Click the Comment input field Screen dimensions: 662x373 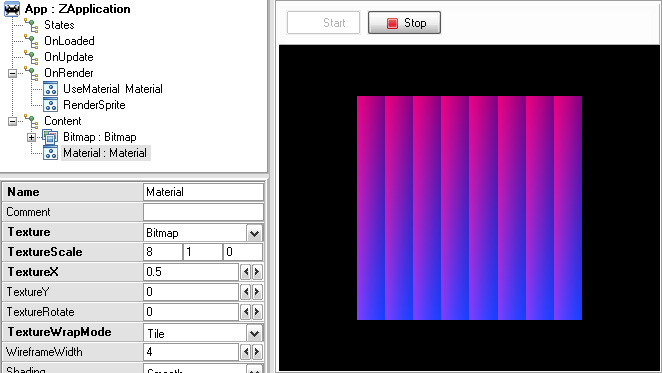coord(203,212)
